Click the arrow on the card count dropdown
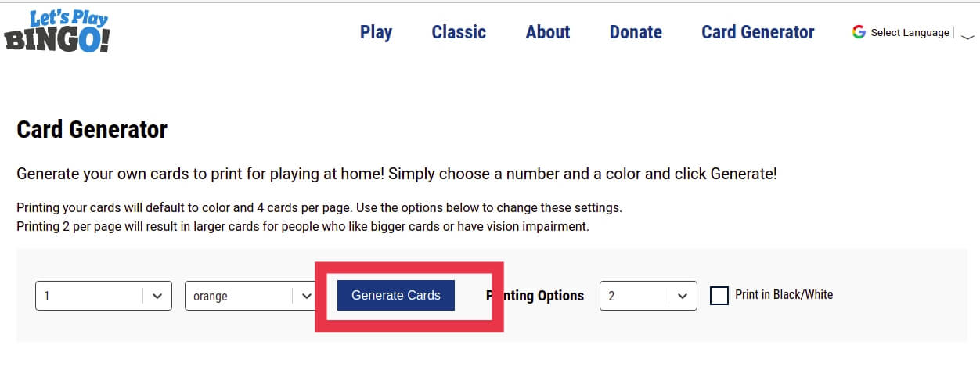Screen dimensions: 980x374 tap(157, 297)
